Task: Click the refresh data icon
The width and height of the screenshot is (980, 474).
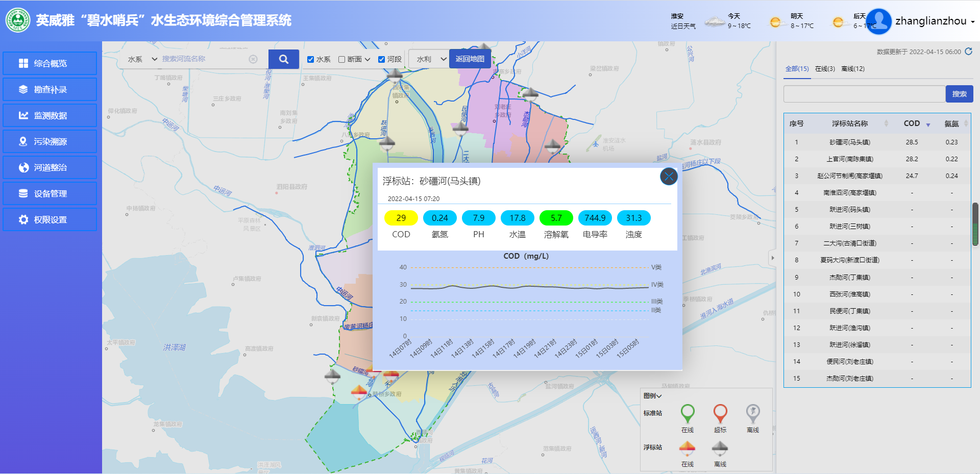Action: pos(968,52)
